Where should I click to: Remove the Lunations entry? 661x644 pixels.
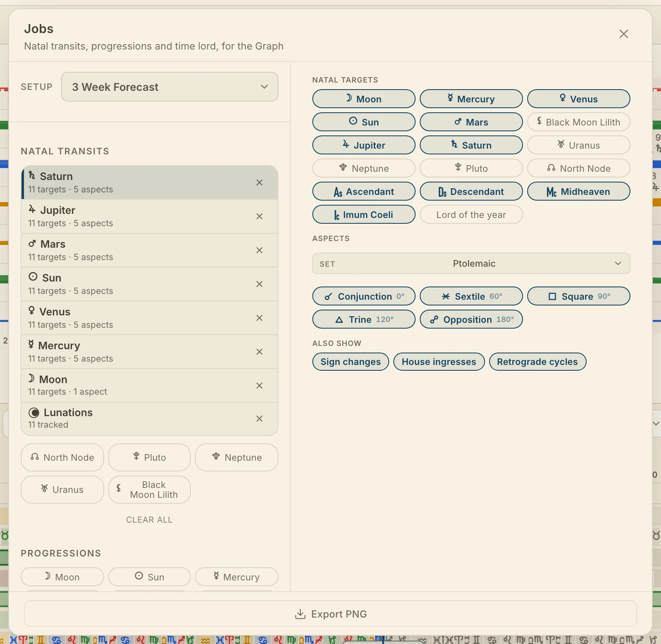click(259, 419)
